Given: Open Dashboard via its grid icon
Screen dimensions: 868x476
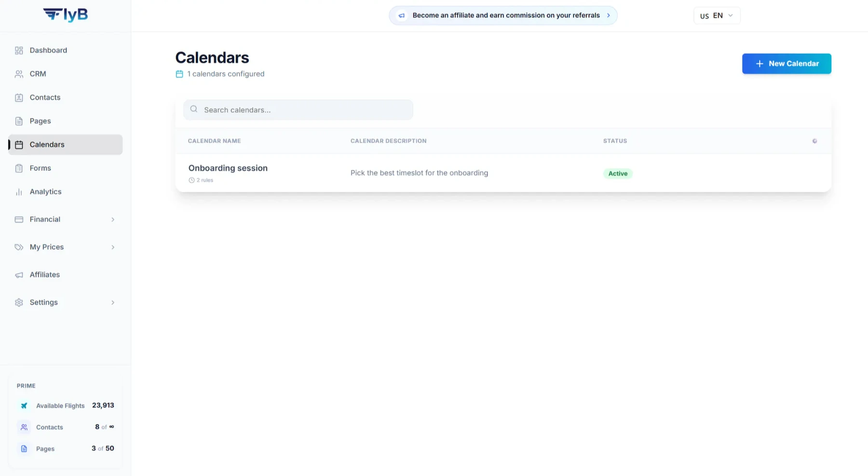Looking at the screenshot, I should (x=19, y=50).
